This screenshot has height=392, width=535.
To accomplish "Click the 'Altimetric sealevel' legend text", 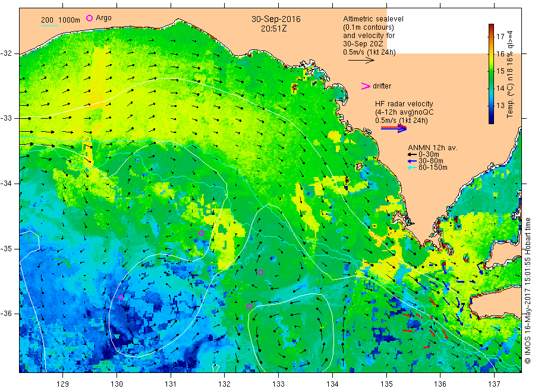I will tap(373, 19).
